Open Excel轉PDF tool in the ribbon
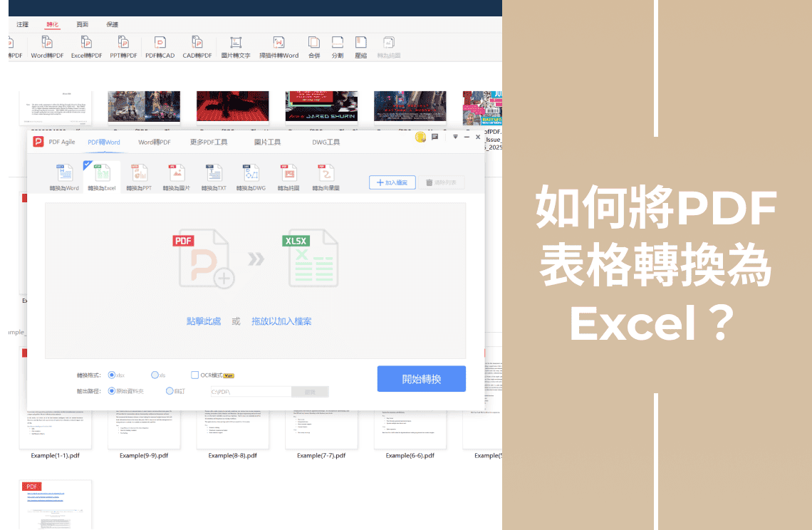 click(x=86, y=48)
